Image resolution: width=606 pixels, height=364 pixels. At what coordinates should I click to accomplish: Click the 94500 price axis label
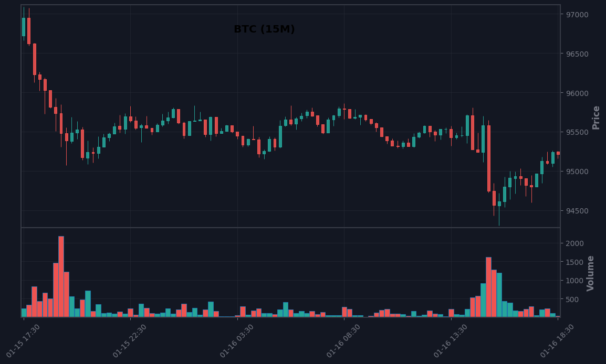point(577,211)
